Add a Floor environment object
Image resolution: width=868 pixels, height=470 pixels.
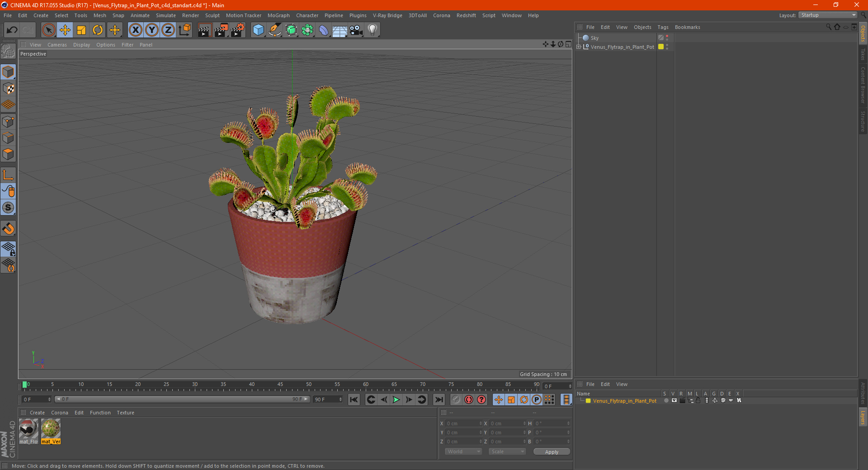click(x=340, y=30)
